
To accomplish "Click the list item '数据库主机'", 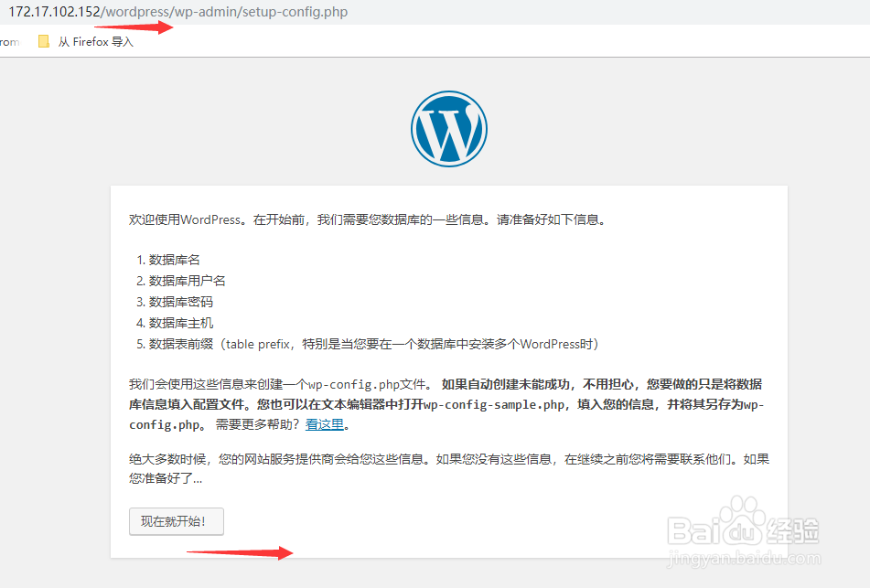I will pos(181,323).
